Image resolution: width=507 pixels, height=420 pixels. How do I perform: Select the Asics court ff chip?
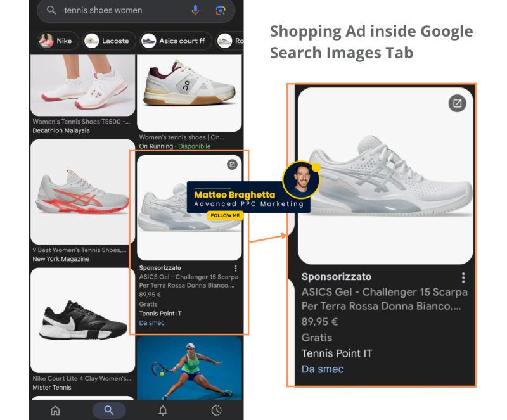tap(175, 41)
